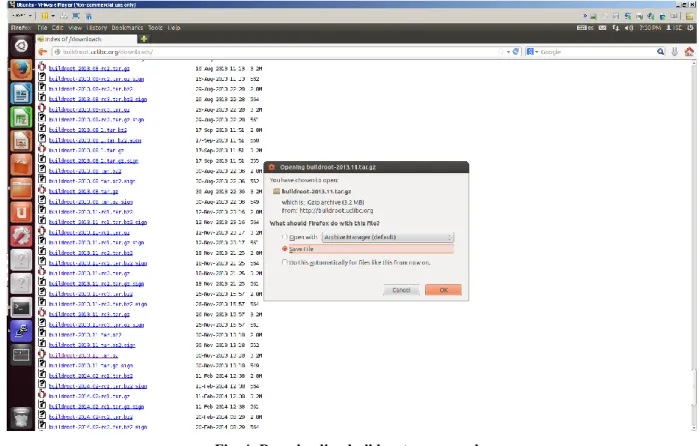Screen dimensions: 699x446
Task: Click the search magnifier icon
Action: click(660, 52)
